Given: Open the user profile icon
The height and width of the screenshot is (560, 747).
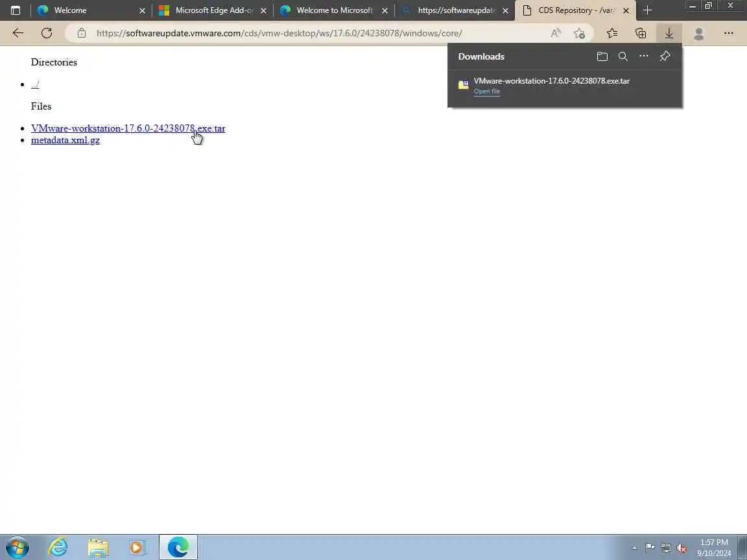Looking at the screenshot, I should coord(699,33).
